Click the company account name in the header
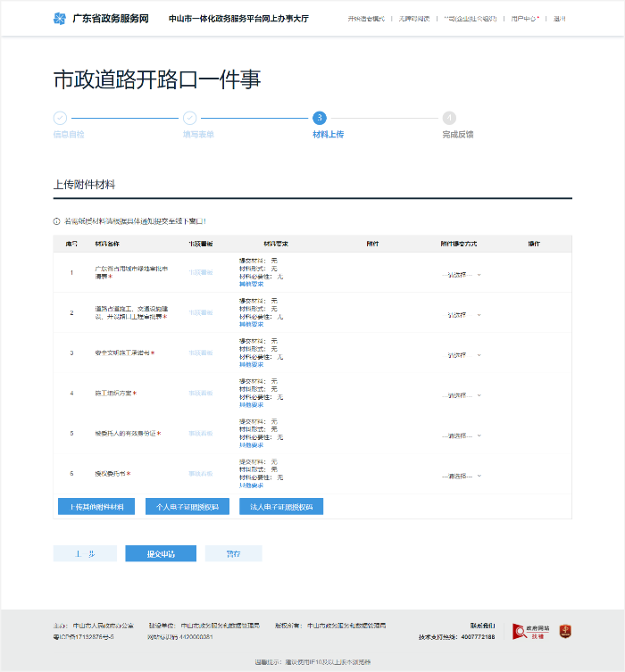 [471, 19]
